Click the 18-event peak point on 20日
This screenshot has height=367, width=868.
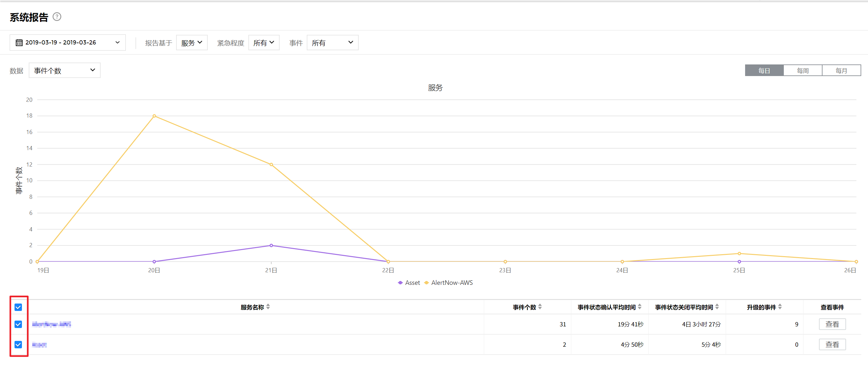coord(154,116)
